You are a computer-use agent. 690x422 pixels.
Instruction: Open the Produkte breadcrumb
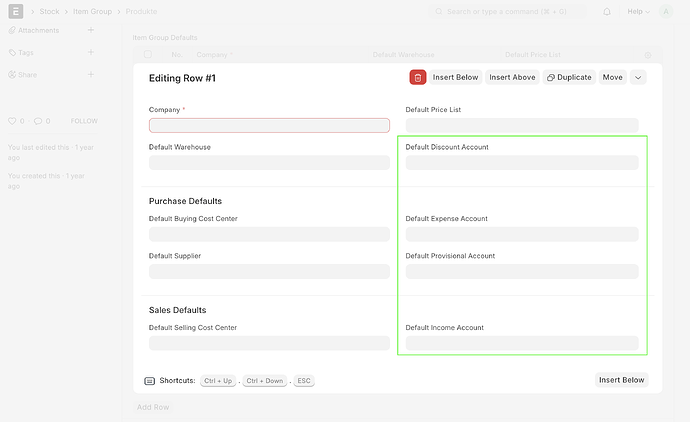coord(141,11)
